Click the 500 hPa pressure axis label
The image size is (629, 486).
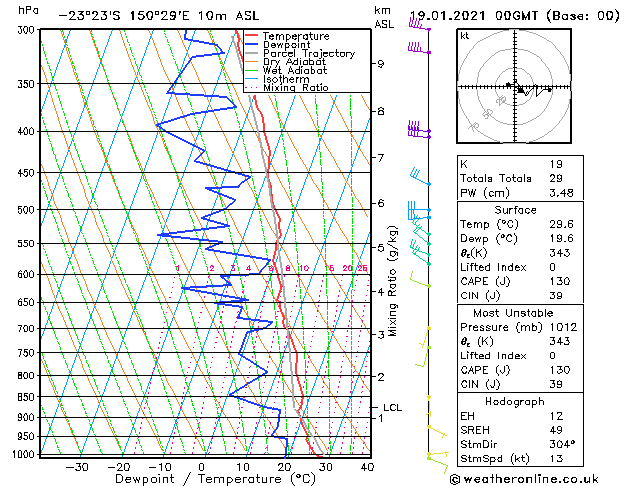(x=28, y=209)
